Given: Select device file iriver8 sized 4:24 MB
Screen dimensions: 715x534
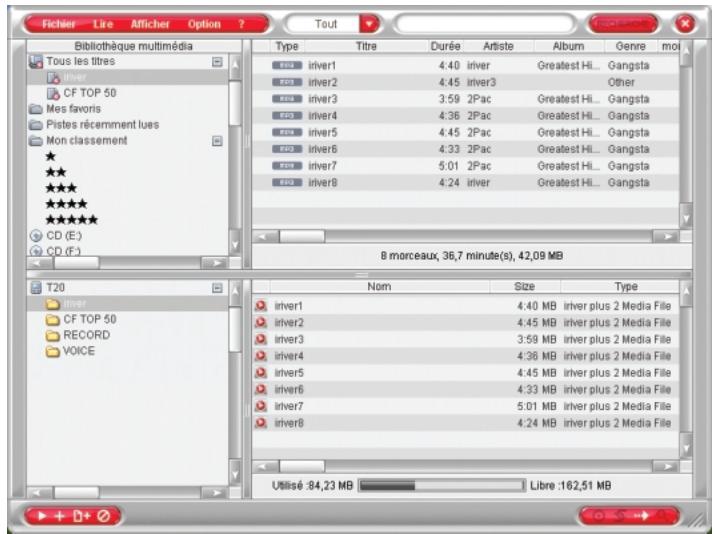Looking at the screenshot, I should pyautogui.click(x=466, y=423).
